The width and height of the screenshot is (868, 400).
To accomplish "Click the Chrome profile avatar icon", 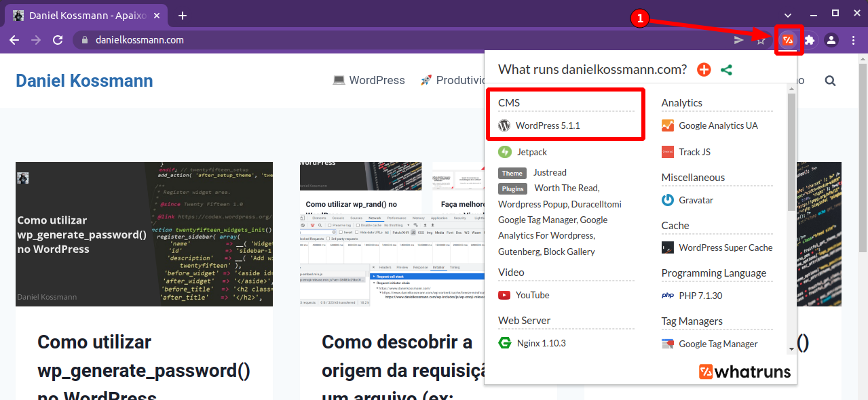I will 831,40.
